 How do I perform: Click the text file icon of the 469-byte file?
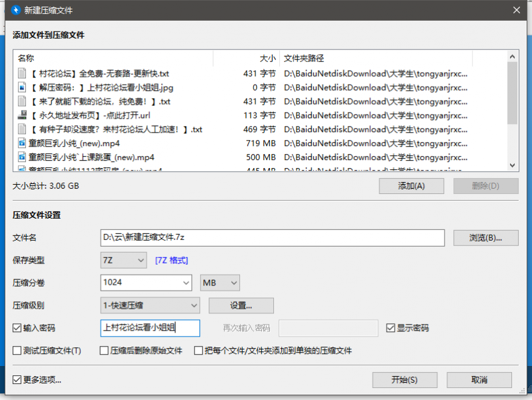(21, 129)
